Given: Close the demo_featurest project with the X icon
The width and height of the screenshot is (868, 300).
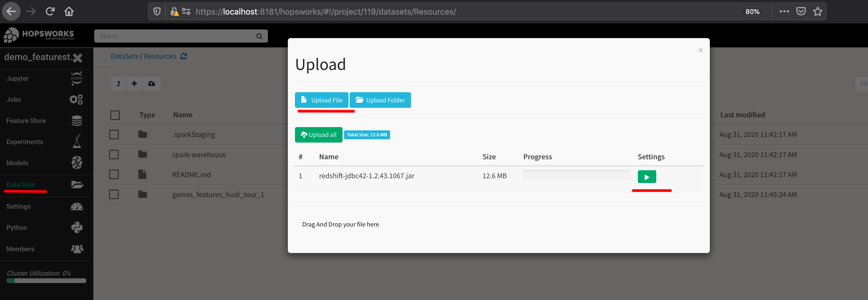Looking at the screenshot, I should point(78,58).
